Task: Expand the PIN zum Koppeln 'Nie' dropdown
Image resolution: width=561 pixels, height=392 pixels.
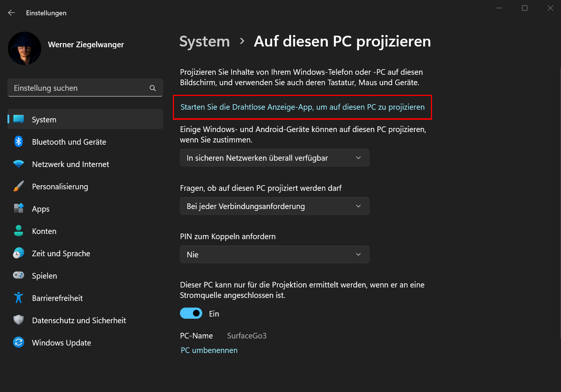Action: [275, 254]
